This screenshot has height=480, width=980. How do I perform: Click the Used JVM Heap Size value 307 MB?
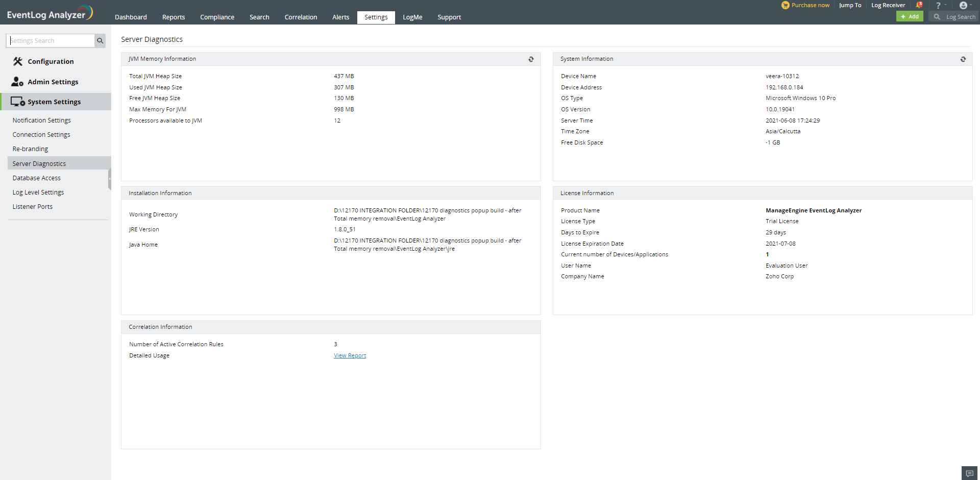point(344,88)
